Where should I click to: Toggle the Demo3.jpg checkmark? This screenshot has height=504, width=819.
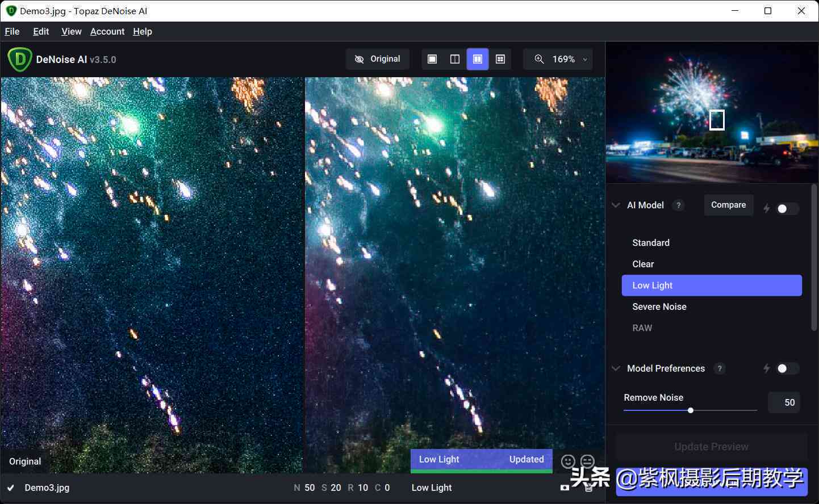(x=11, y=488)
